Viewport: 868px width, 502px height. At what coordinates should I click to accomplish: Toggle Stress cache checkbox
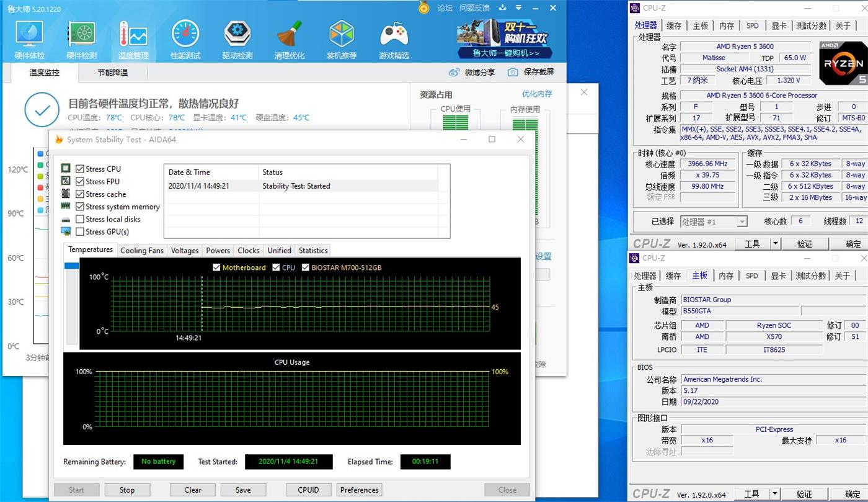click(x=80, y=194)
